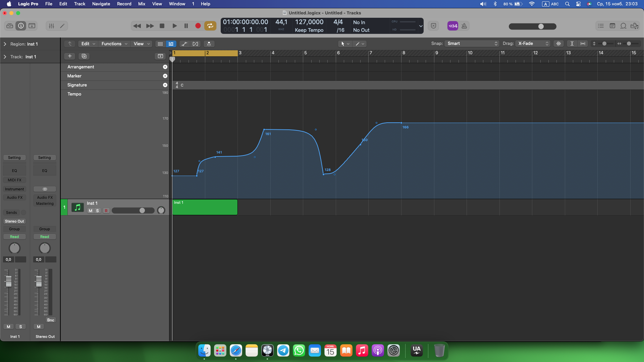Screen dimensions: 644x362
Task: Toggle the Count-in 1234 button
Action: (x=453, y=26)
